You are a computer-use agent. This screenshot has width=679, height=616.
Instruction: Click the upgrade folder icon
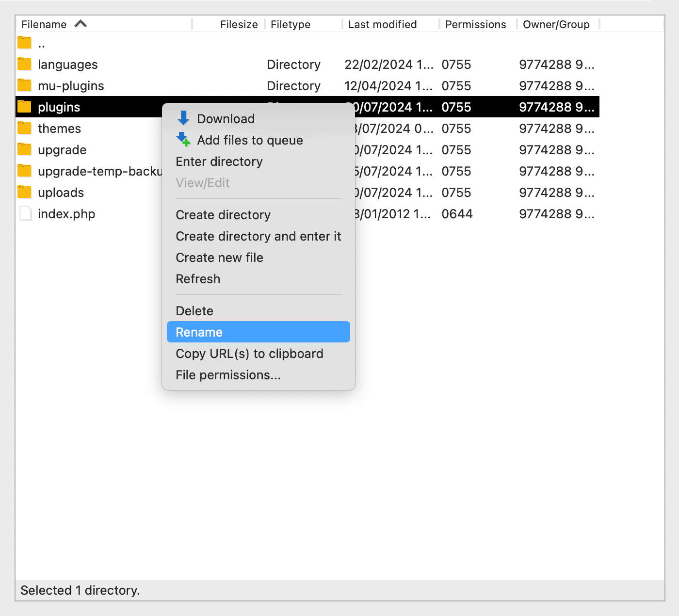click(x=24, y=149)
